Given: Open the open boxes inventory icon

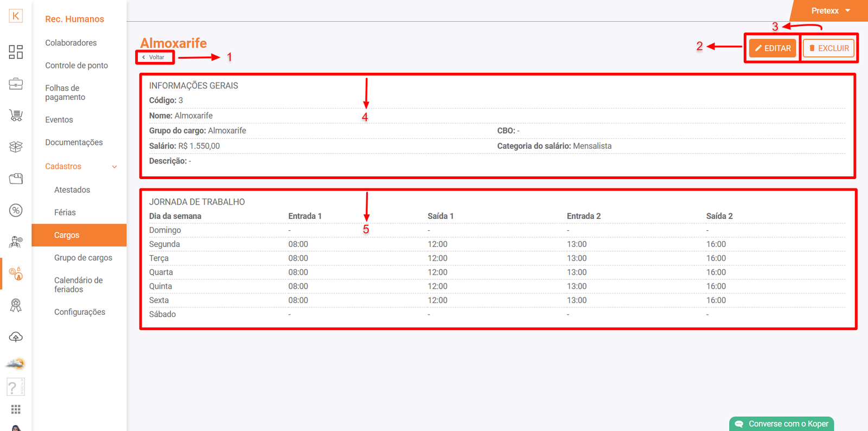Looking at the screenshot, I should pyautogui.click(x=16, y=147).
